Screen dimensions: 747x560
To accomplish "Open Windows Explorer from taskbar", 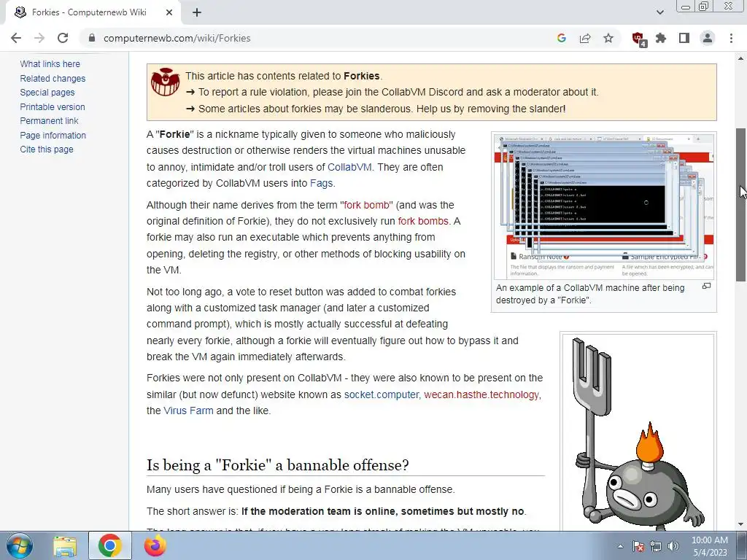I will coord(65,545).
